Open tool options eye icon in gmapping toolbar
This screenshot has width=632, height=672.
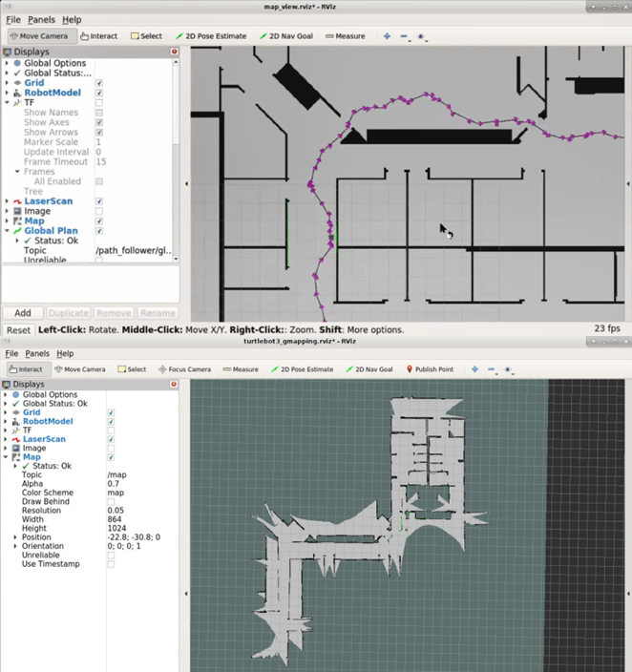point(508,369)
